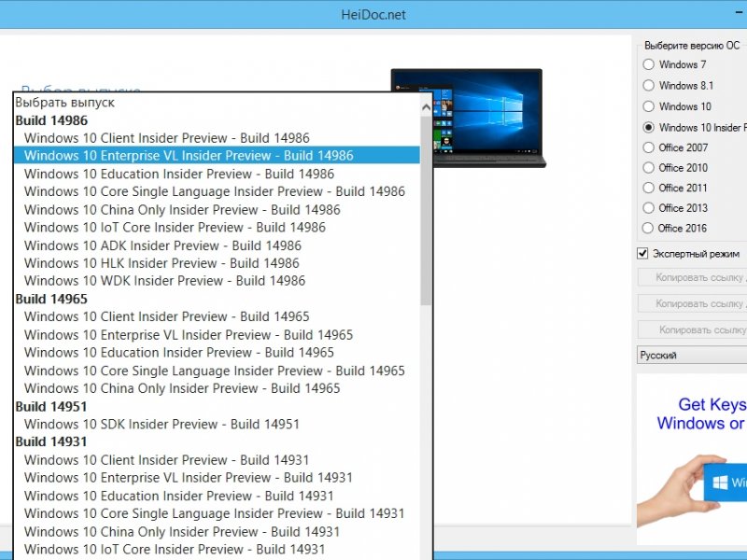This screenshot has width=747, height=560.
Task: Select China Only Insider Preview Build 14931
Action: point(217,531)
